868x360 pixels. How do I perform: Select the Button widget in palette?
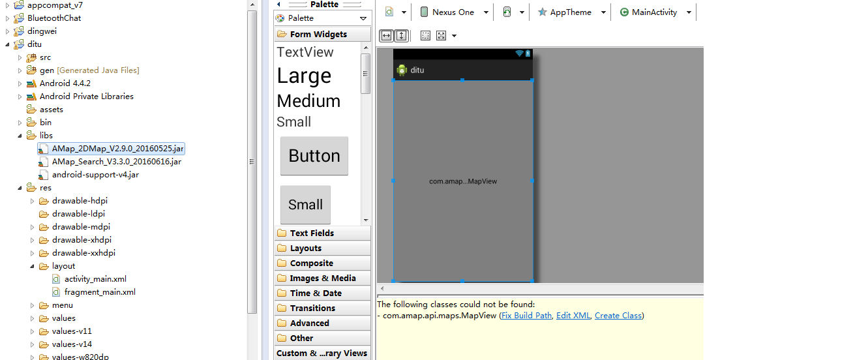coord(314,156)
